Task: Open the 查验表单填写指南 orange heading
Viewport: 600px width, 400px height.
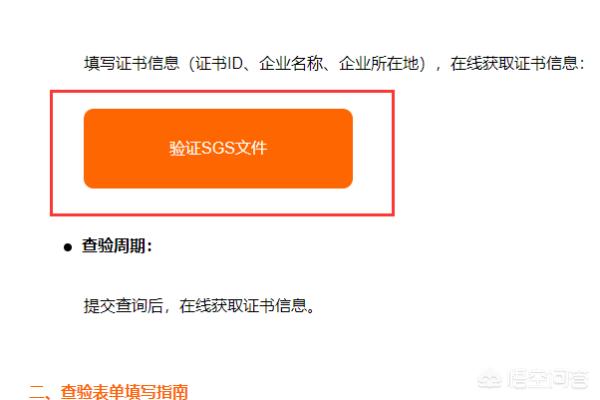Action: (124, 392)
